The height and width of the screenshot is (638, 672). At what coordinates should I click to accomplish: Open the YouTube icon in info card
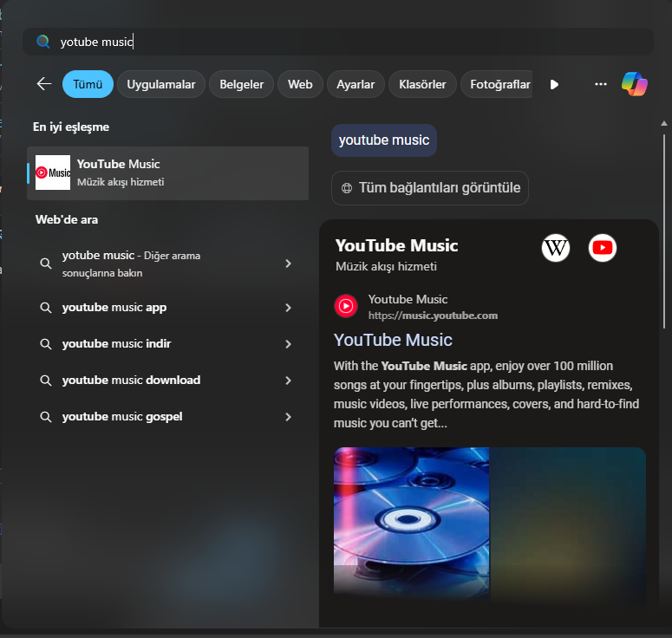[x=602, y=248]
